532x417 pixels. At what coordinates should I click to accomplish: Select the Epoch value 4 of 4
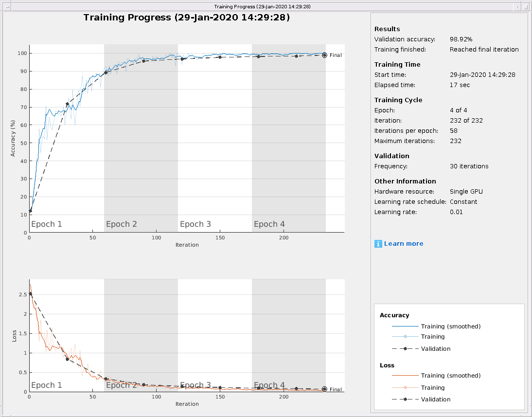click(459, 110)
